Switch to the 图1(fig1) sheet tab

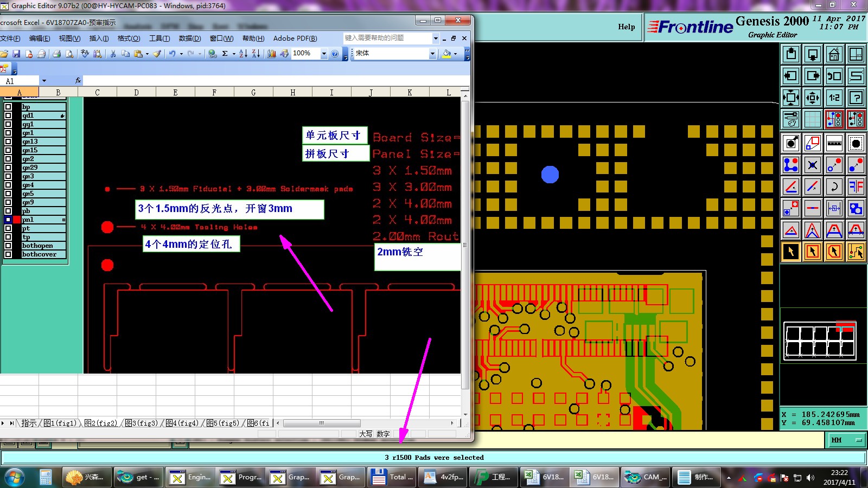coord(61,423)
